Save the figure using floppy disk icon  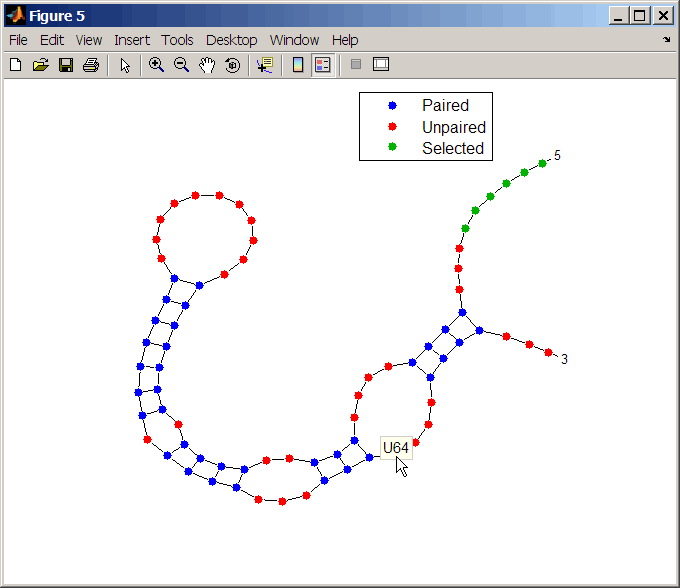coord(66,65)
